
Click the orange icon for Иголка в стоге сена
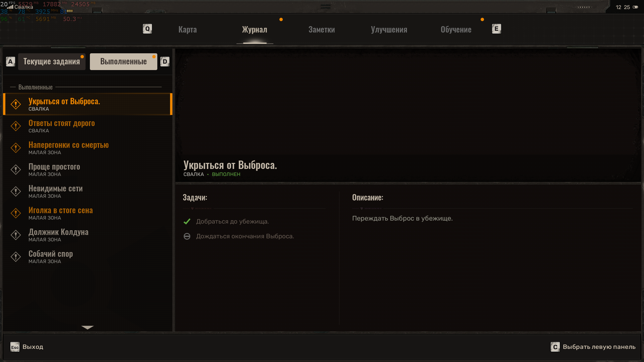pos(16,213)
